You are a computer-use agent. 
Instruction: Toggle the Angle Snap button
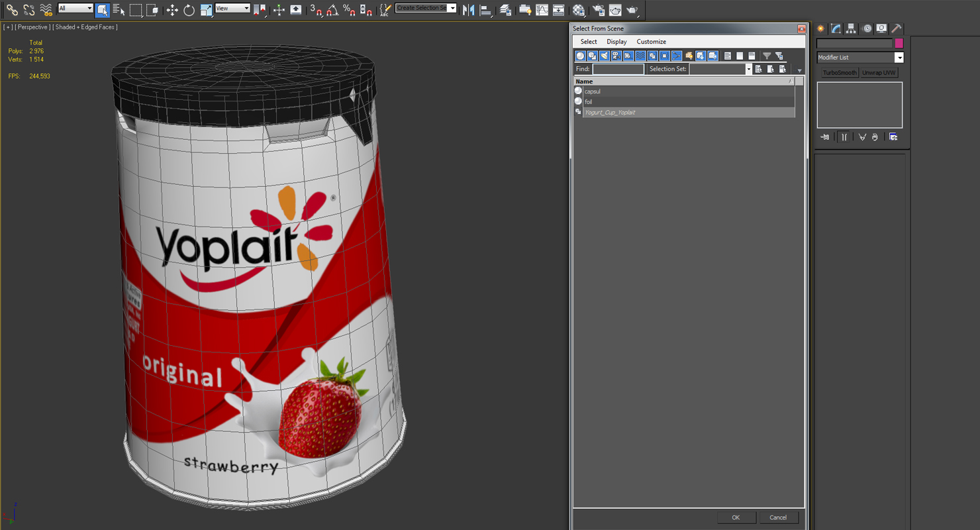pyautogui.click(x=332, y=10)
